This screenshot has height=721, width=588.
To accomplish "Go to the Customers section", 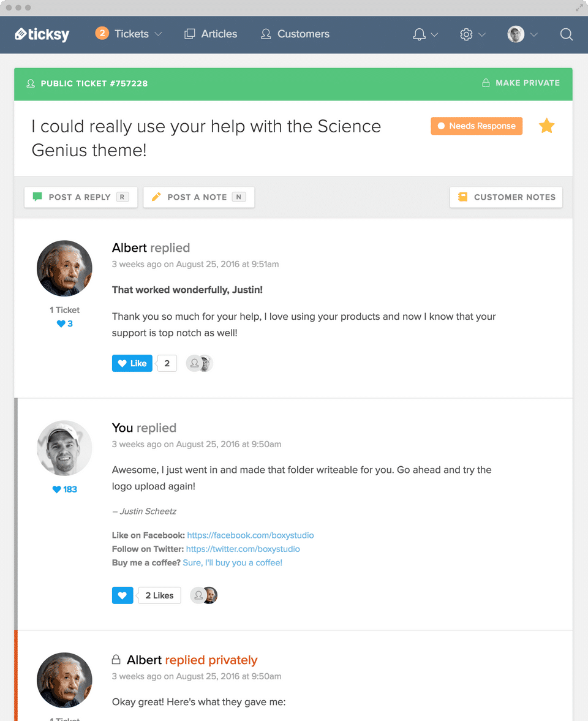I will [295, 34].
